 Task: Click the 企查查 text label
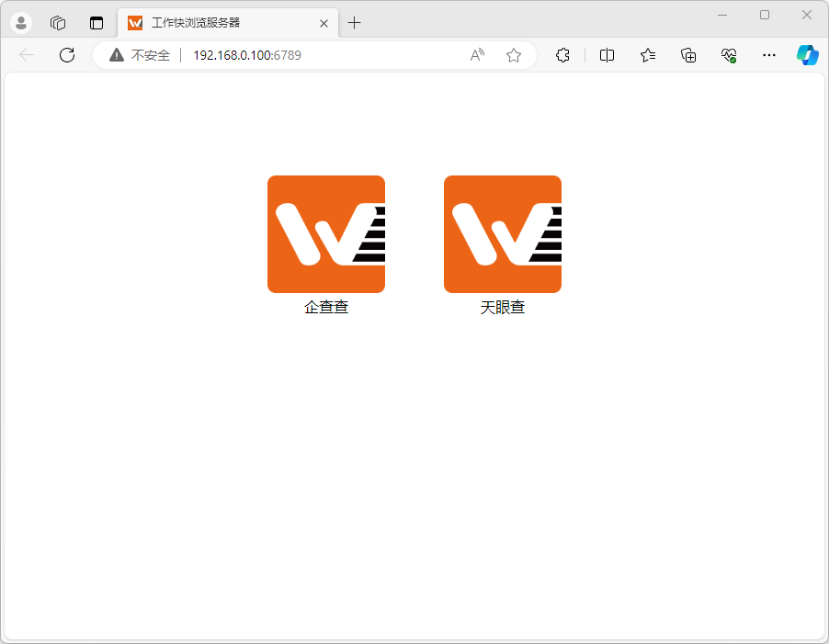point(326,307)
